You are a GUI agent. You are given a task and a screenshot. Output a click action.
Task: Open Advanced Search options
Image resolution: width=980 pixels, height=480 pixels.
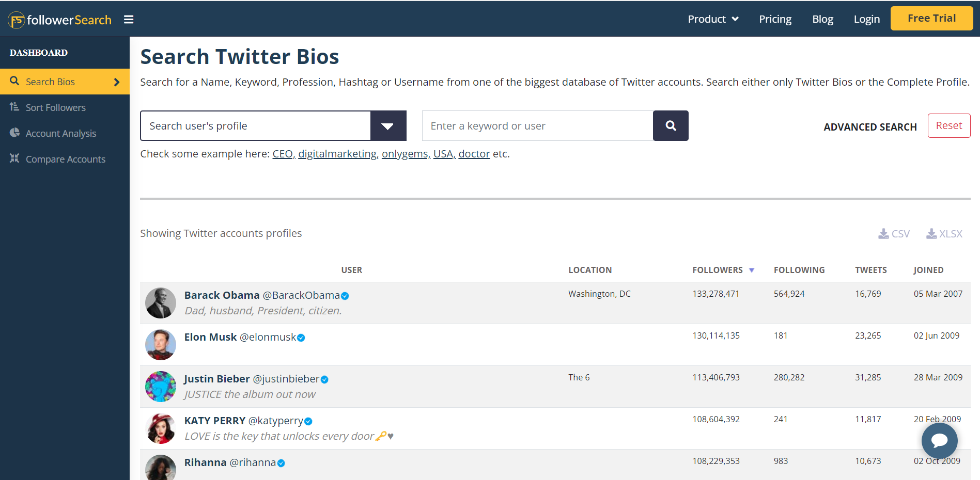tap(870, 127)
